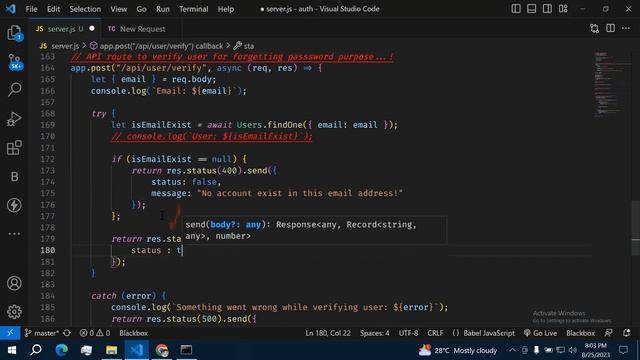The width and height of the screenshot is (640, 360).
Task: Place cursor on line 180 status text
Action: pyautogui.click(x=146, y=250)
